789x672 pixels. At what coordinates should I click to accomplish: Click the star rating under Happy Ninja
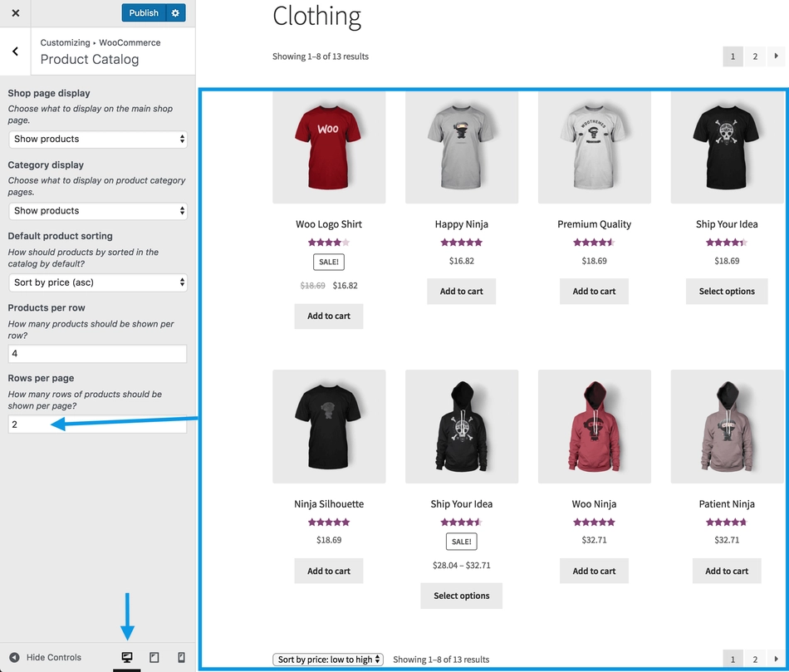click(462, 243)
